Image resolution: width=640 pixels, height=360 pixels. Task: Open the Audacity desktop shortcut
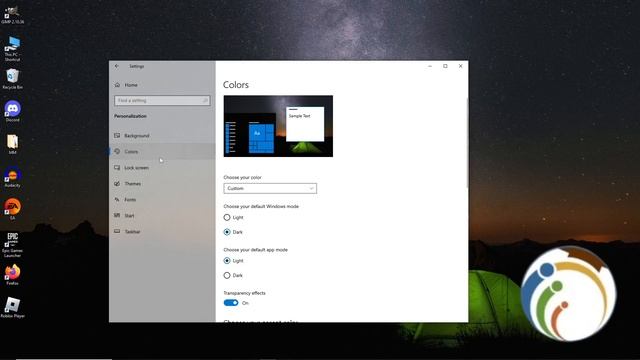pos(12,177)
